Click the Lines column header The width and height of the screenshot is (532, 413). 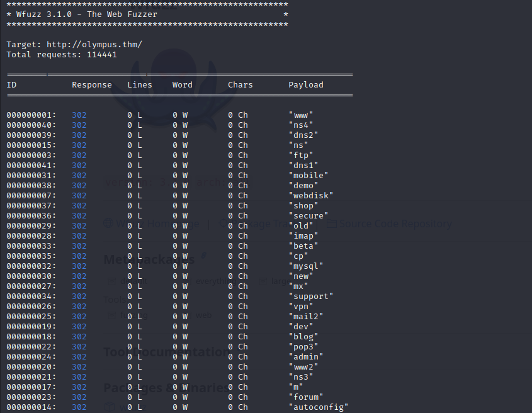[x=140, y=85]
